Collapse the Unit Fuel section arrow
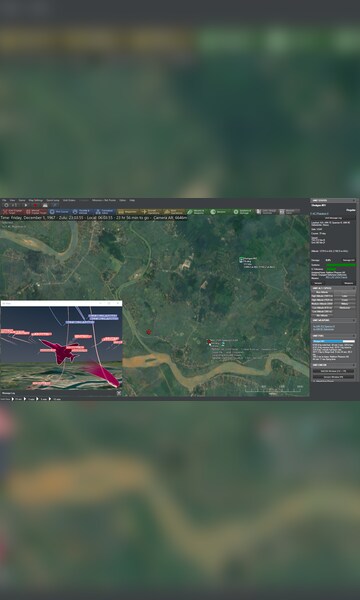Viewport: 360px width, 600px height. tap(354, 336)
